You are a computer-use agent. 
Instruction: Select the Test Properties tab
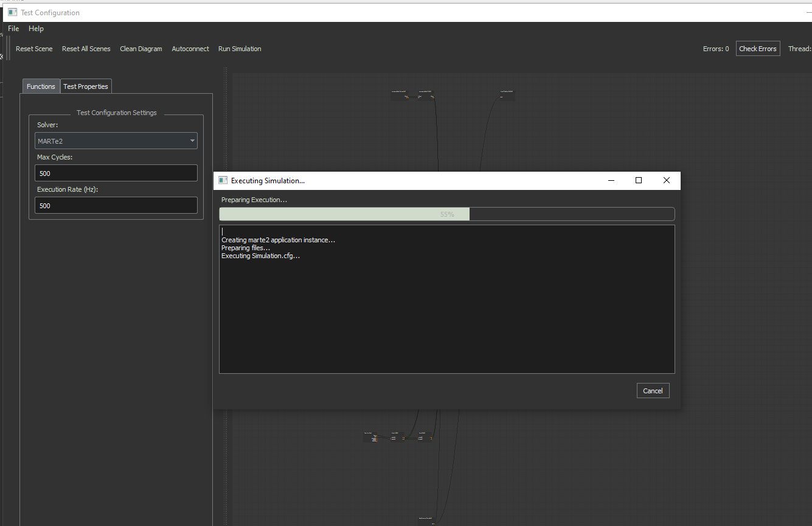(x=86, y=86)
